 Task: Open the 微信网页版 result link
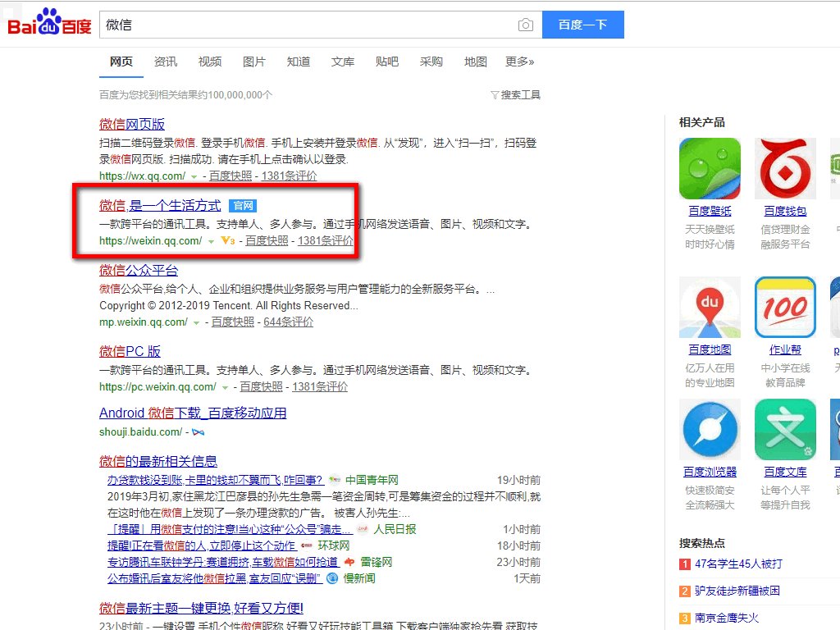[131, 124]
